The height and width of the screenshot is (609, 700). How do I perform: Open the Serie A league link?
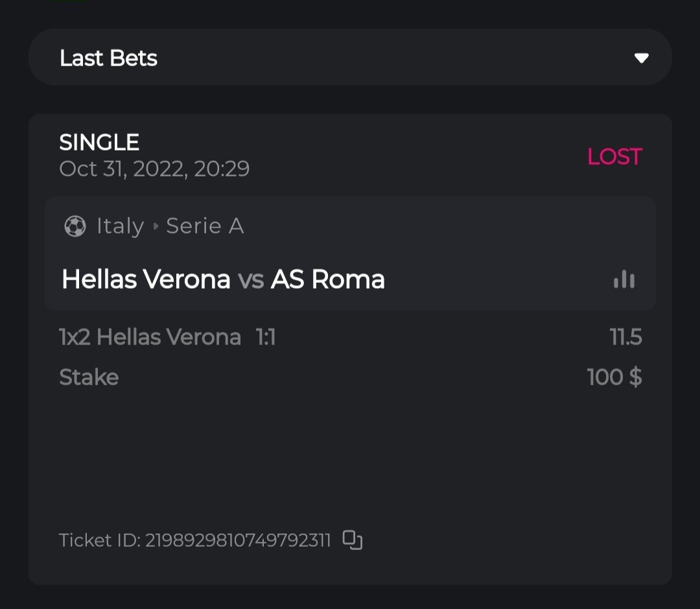(x=205, y=226)
